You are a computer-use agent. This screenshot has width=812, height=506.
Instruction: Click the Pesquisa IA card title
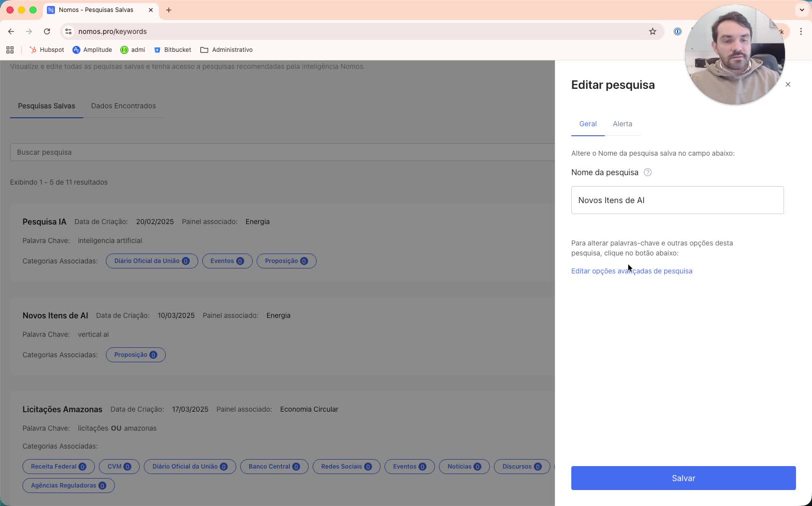point(44,222)
